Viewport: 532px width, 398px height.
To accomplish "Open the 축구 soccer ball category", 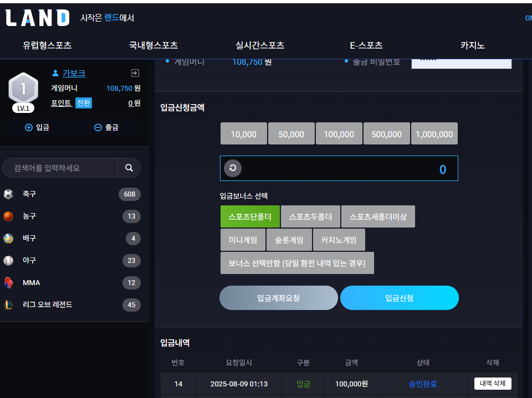I will (x=71, y=194).
